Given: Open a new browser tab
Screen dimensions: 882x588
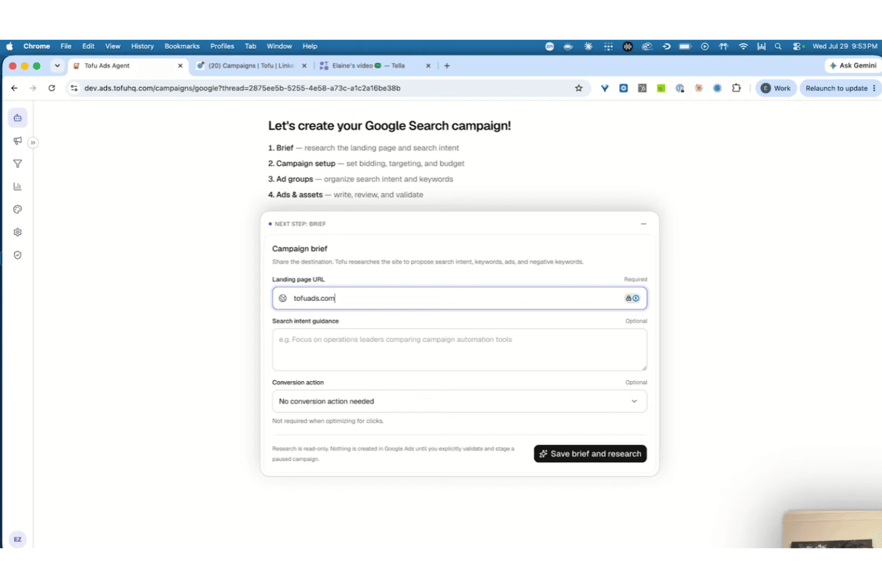Looking at the screenshot, I should [447, 66].
